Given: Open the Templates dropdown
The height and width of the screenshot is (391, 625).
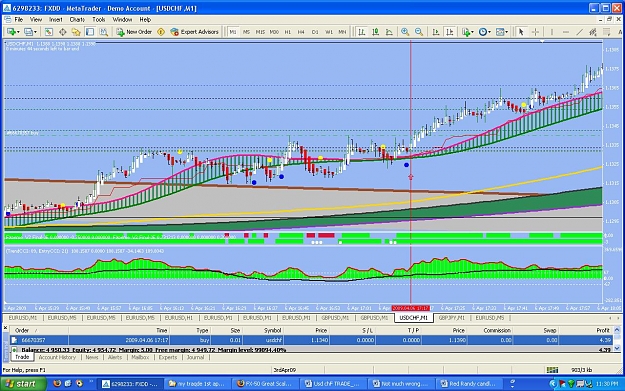Looking at the screenshot, I should (x=501, y=32).
